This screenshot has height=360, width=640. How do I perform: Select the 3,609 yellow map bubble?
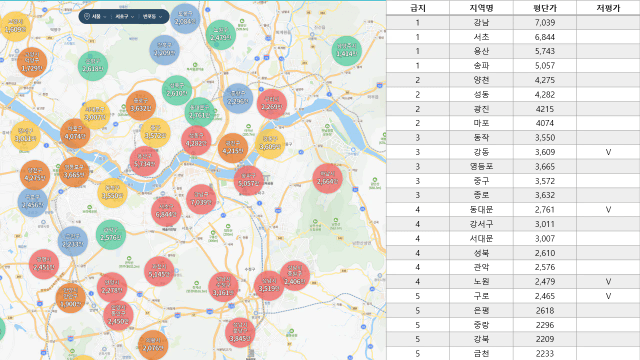pos(270,143)
